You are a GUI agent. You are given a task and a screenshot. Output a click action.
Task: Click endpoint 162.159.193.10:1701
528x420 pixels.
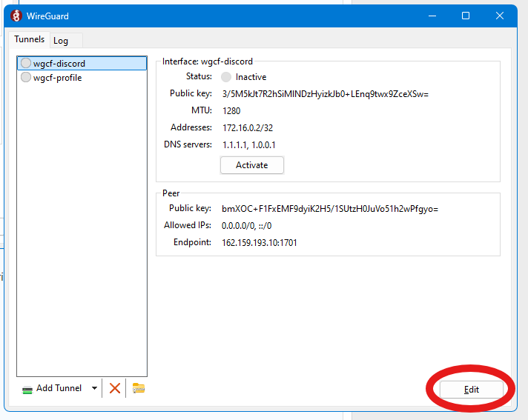click(x=260, y=243)
